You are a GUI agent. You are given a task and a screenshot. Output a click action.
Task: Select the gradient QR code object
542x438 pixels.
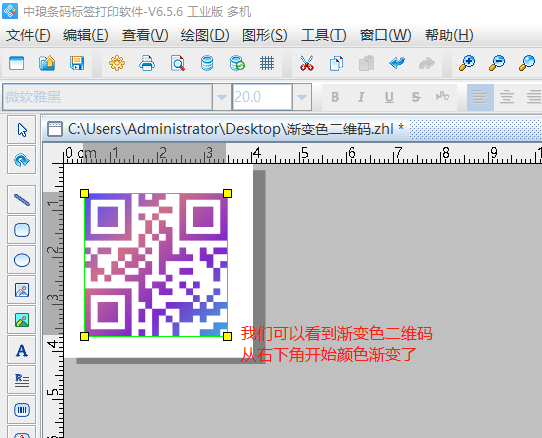[x=156, y=265]
